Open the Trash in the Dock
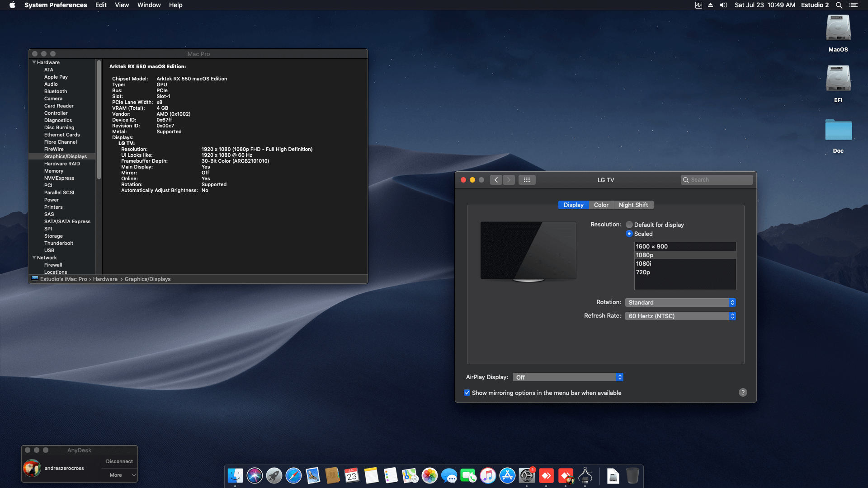Image resolution: width=868 pixels, height=488 pixels. point(632,476)
